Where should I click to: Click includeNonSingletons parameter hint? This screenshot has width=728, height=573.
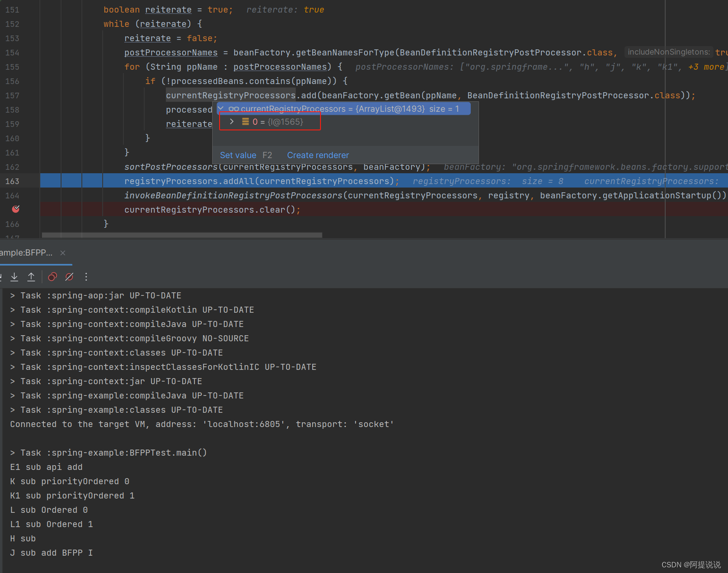669,52
